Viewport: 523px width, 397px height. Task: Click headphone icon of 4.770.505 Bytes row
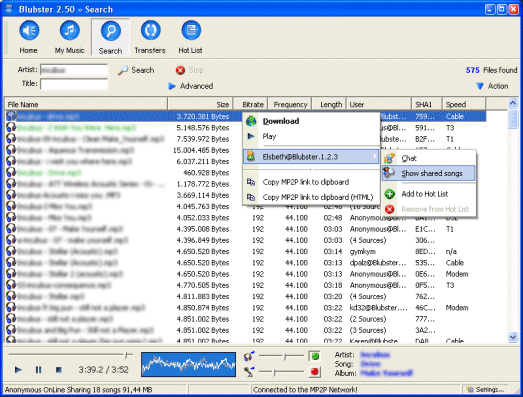11,285
